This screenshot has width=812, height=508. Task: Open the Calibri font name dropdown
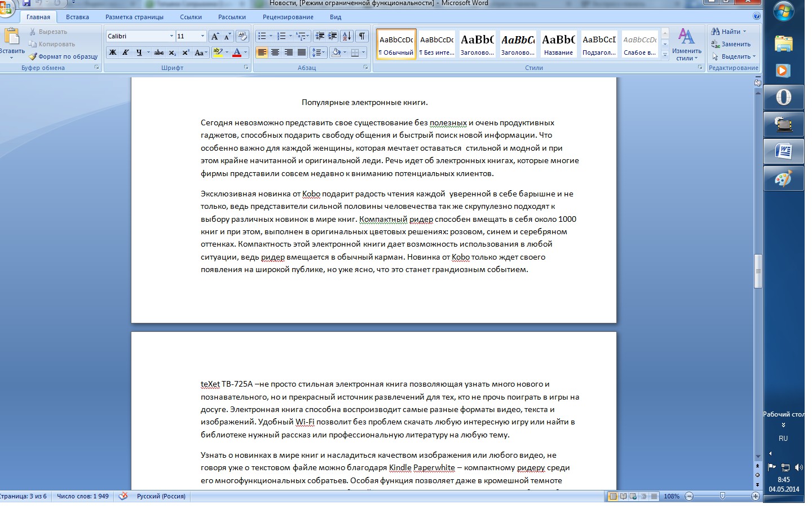(172, 36)
